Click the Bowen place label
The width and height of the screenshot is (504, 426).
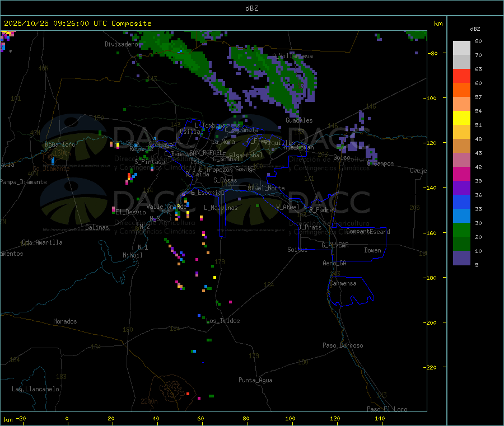(x=372, y=250)
